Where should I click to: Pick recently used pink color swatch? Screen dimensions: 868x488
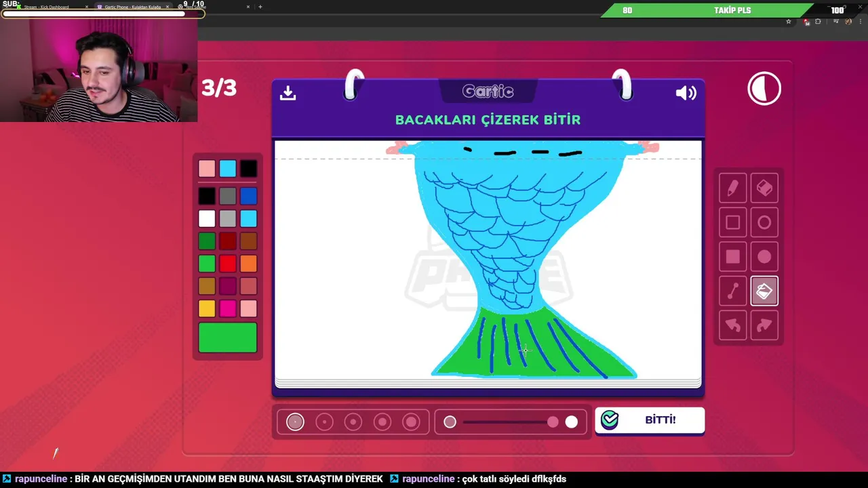tap(207, 169)
